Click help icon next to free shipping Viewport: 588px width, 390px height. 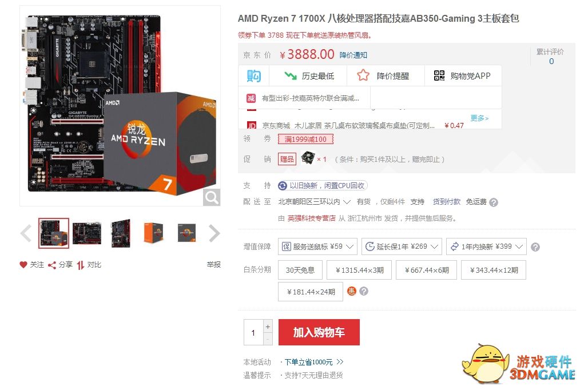click(494, 202)
